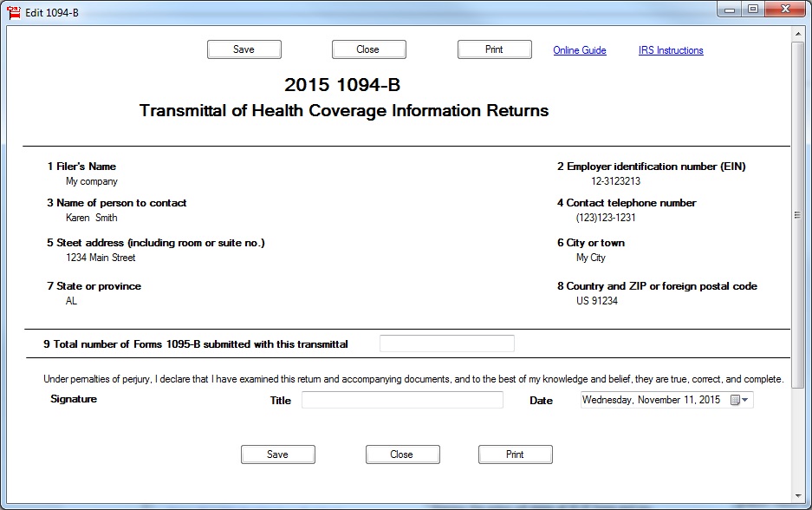
Task: Click the bottom Save button
Action: click(277, 454)
